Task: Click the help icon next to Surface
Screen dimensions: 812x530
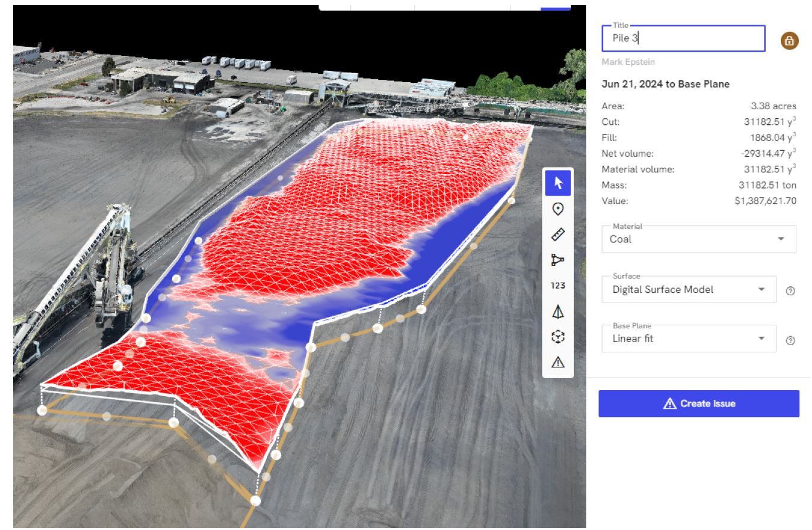Action: tap(790, 291)
